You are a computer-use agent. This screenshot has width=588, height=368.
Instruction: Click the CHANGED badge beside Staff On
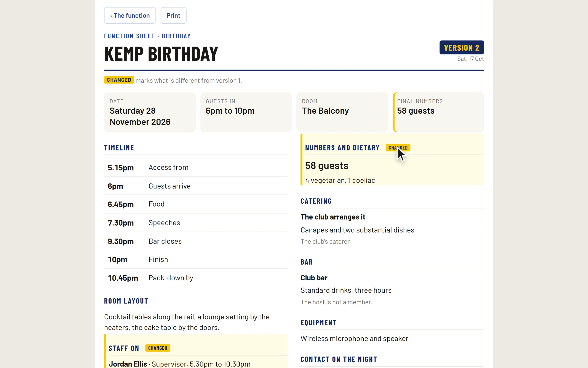pos(158,348)
